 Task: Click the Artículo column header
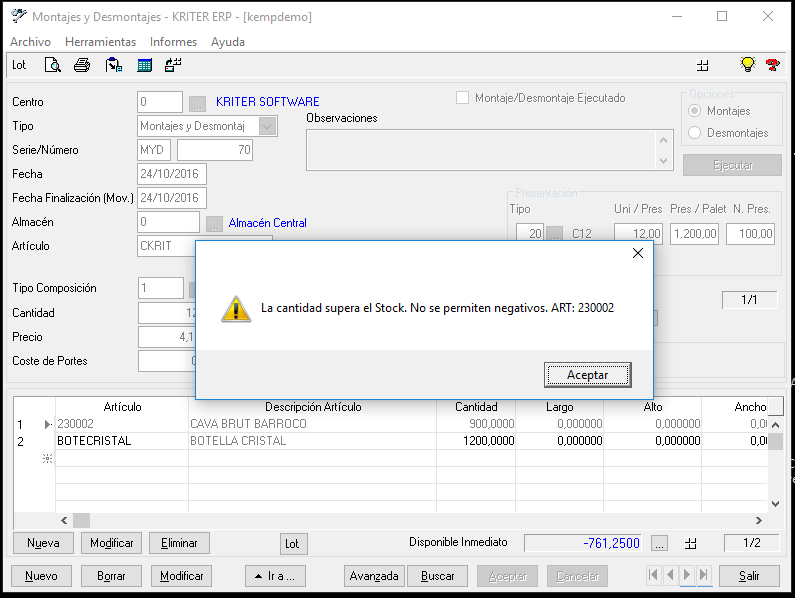click(122, 407)
